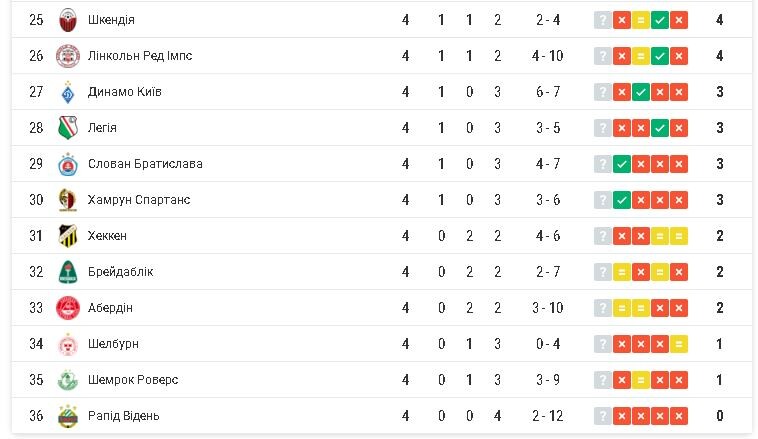Click Хамрун Спартанс' green win form badge
This screenshot has width=758, height=439.
point(622,200)
